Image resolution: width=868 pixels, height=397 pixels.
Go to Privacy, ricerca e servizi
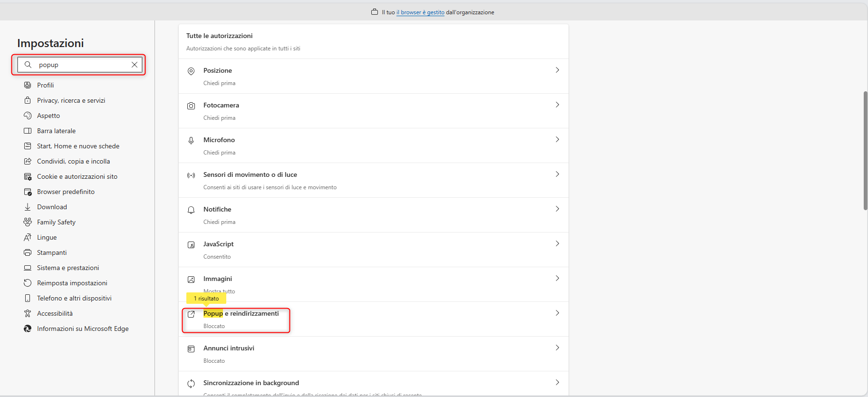click(71, 100)
